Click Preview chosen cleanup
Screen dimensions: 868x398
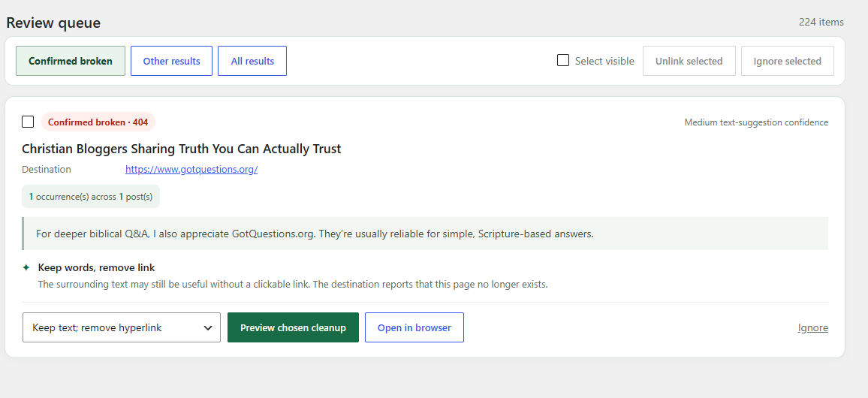(293, 327)
